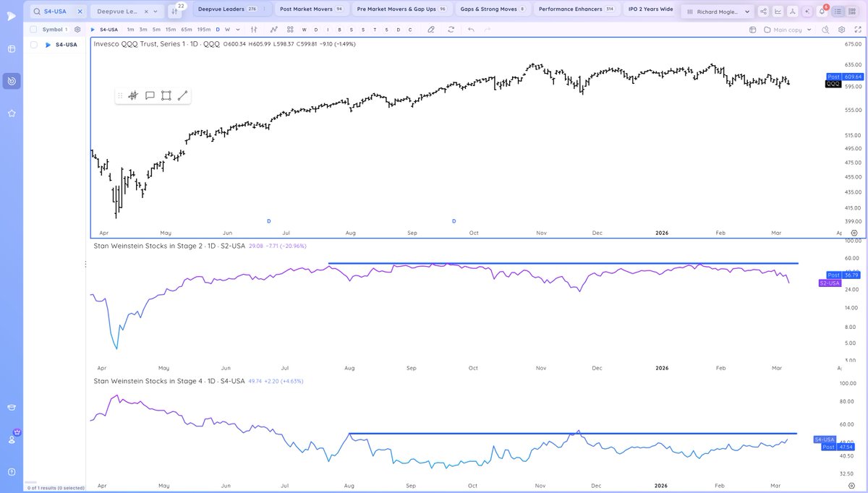Set timeframe to 3m
Image resolution: width=868 pixels, height=493 pixels.
143,30
